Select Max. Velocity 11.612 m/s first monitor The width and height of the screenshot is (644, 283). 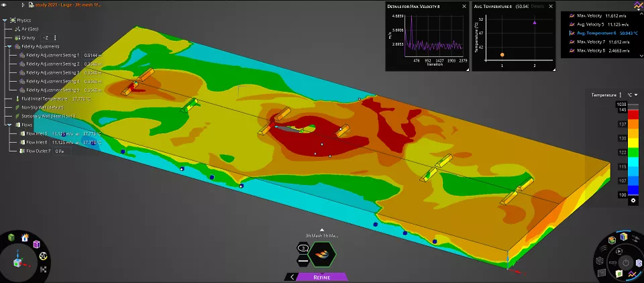[599, 16]
